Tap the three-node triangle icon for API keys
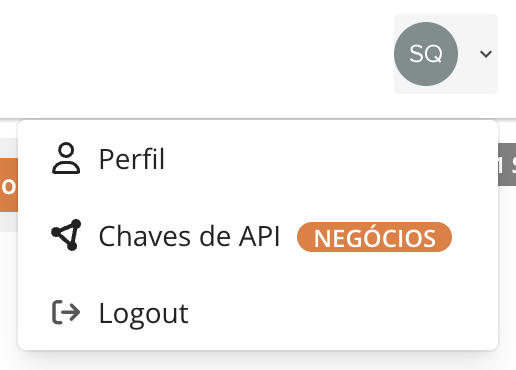Image resolution: width=516 pixels, height=370 pixels. 66,235
